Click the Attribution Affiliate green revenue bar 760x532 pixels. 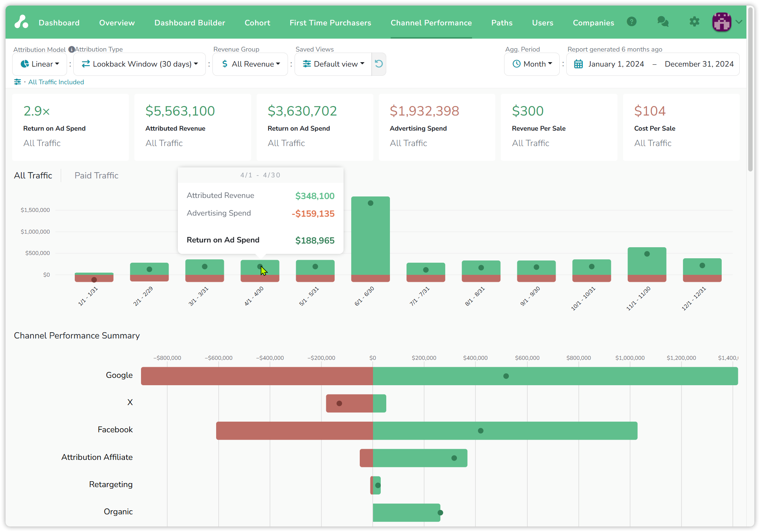point(420,458)
